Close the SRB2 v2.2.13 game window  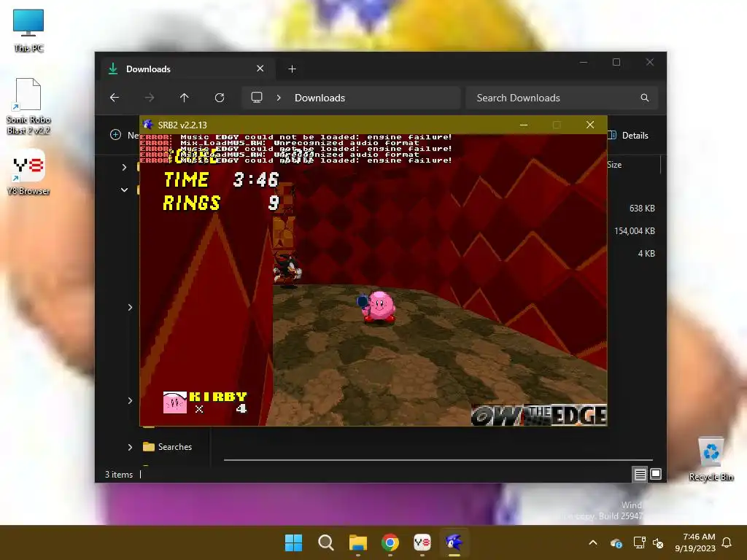[x=590, y=125]
